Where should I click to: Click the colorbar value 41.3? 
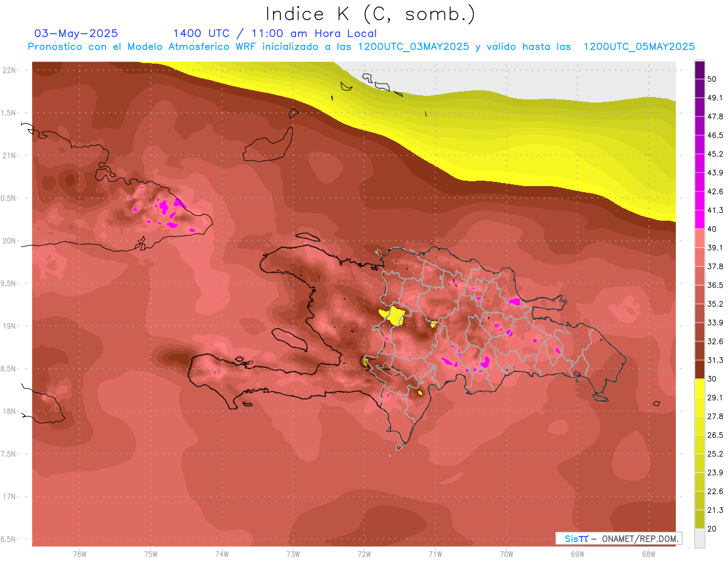click(715, 210)
